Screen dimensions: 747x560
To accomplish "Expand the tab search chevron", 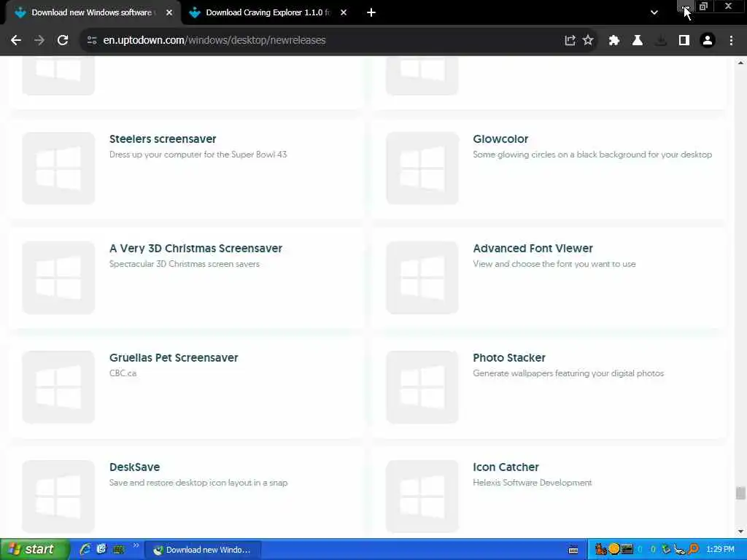I will (x=654, y=12).
